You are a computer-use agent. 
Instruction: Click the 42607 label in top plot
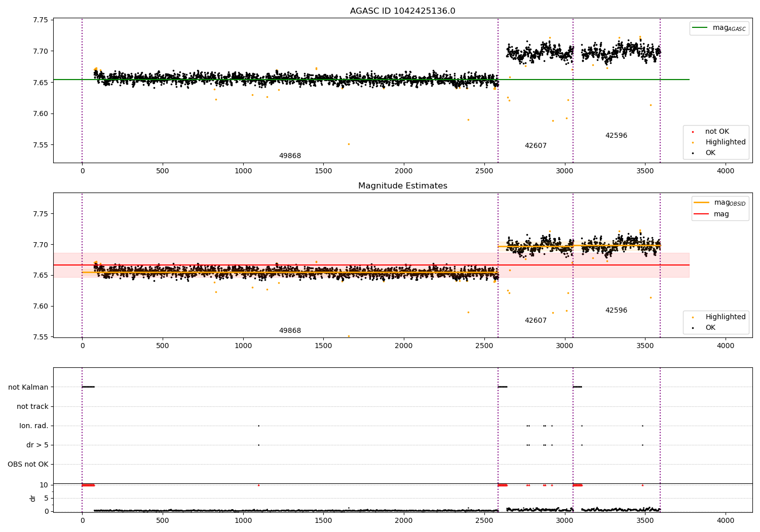point(536,146)
